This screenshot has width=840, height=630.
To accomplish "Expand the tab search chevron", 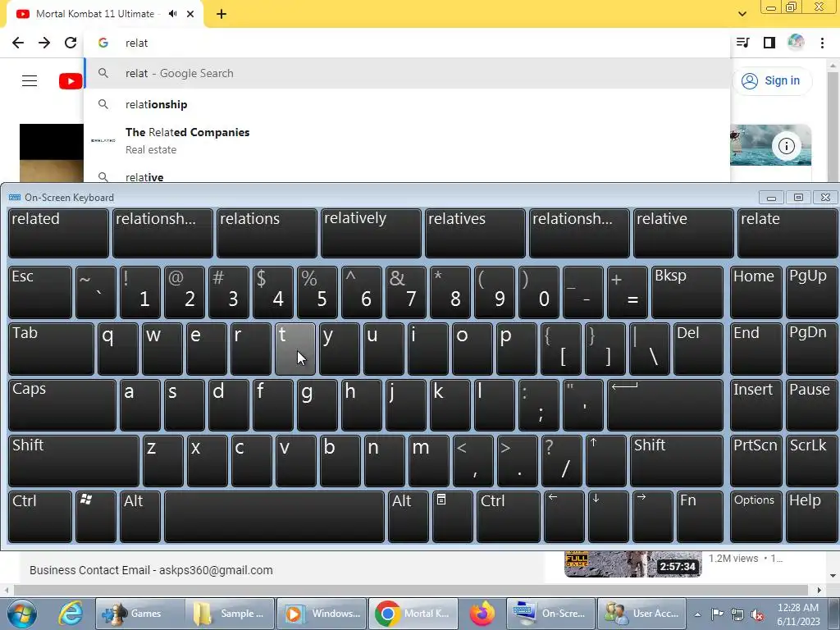I will pos(742,14).
